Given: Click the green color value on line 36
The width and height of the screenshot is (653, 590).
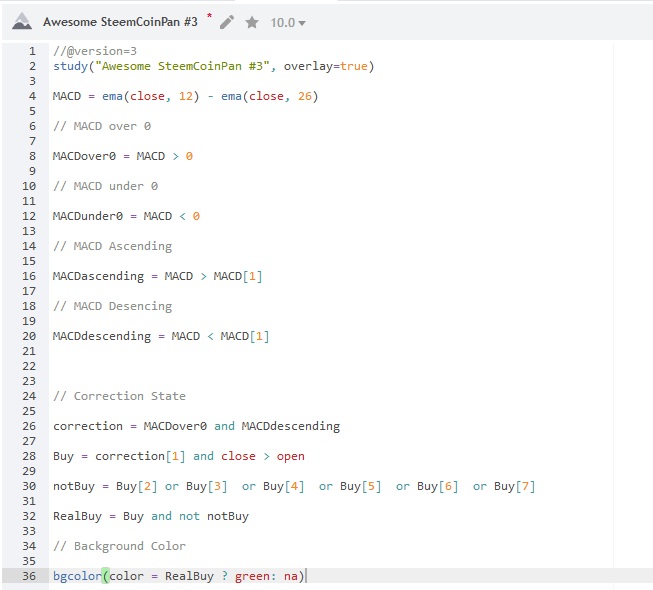Looking at the screenshot, I should [x=252, y=576].
